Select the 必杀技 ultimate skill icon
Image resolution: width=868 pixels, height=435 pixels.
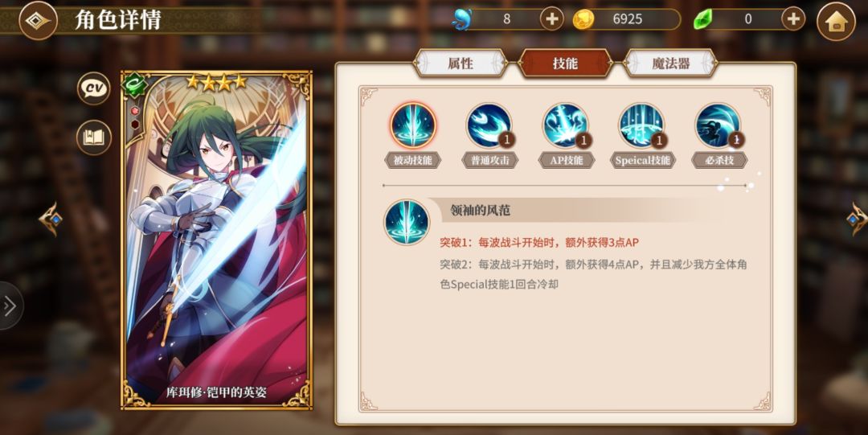coord(719,125)
